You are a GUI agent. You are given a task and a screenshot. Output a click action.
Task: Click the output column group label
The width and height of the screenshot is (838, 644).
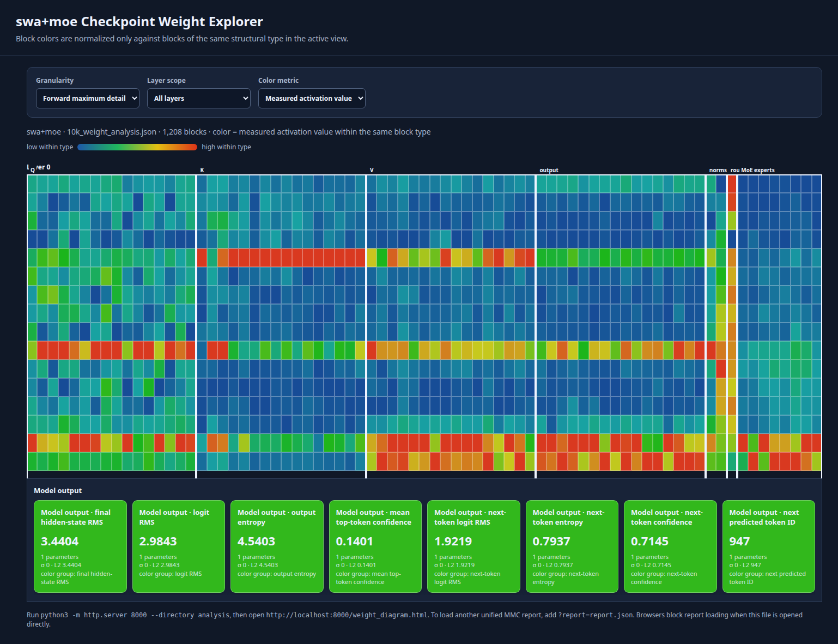(x=549, y=171)
